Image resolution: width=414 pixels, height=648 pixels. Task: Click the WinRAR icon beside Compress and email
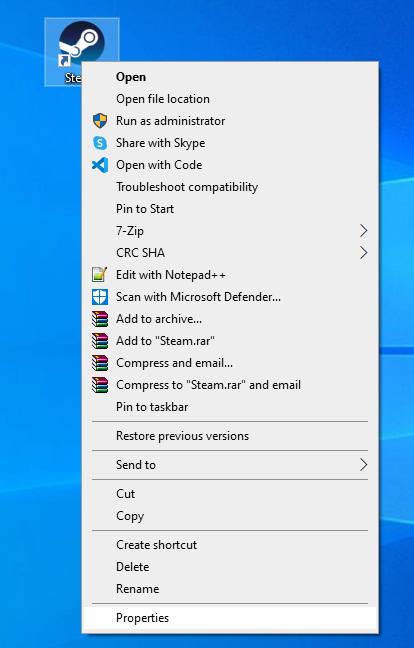pos(100,363)
